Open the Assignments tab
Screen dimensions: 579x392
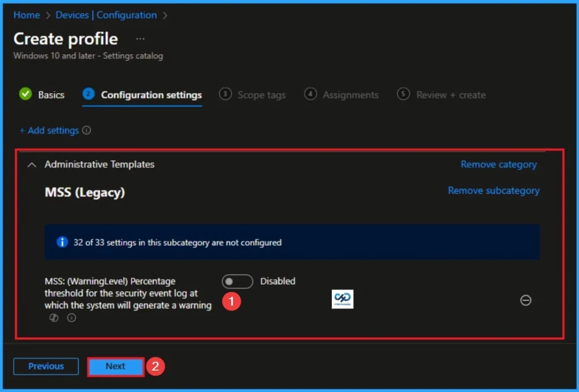click(x=351, y=95)
